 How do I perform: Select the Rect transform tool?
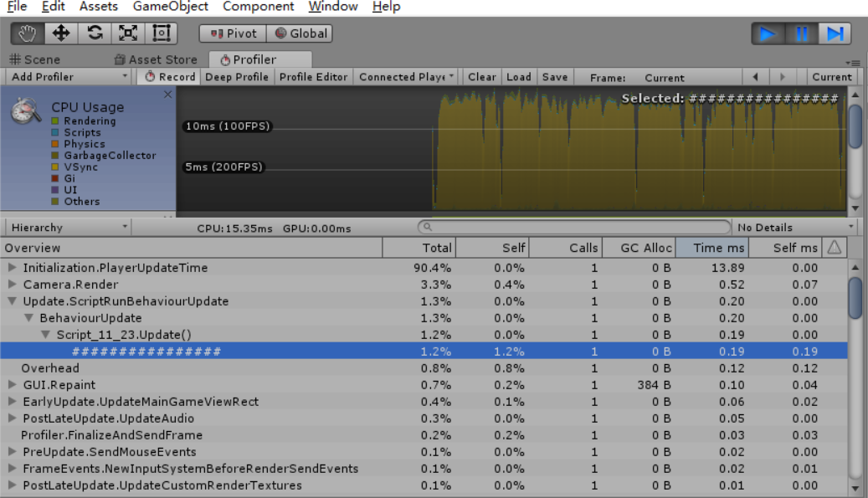click(161, 33)
